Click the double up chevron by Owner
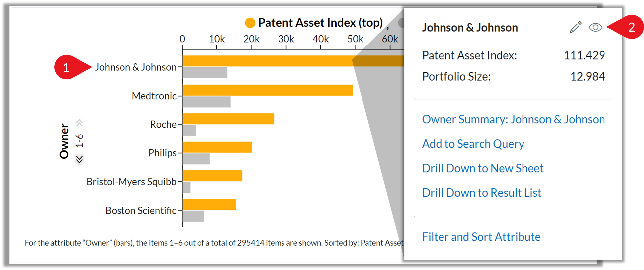Screen dimensions: 644x270 pyautogui.click(x=79, y=123)
